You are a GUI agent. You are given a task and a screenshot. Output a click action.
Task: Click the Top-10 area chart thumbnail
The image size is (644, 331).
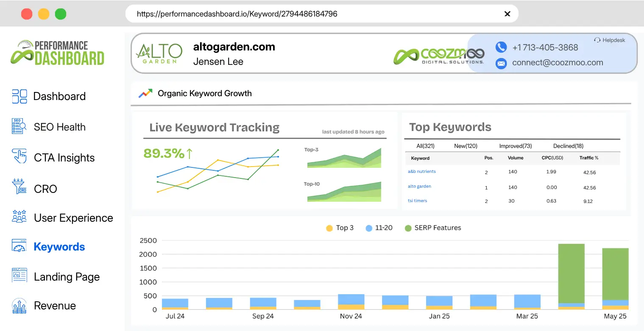click(344, 192)
